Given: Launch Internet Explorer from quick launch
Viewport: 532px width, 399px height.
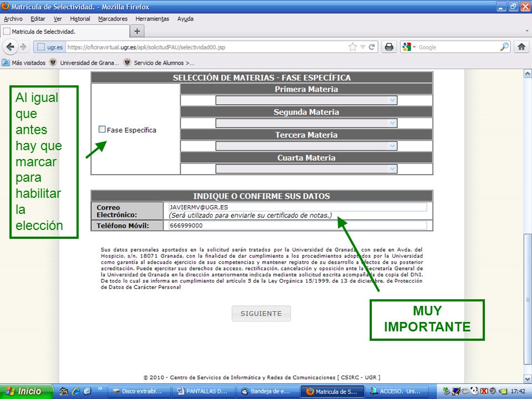Looking at the screenshot, I should (76, 391).
